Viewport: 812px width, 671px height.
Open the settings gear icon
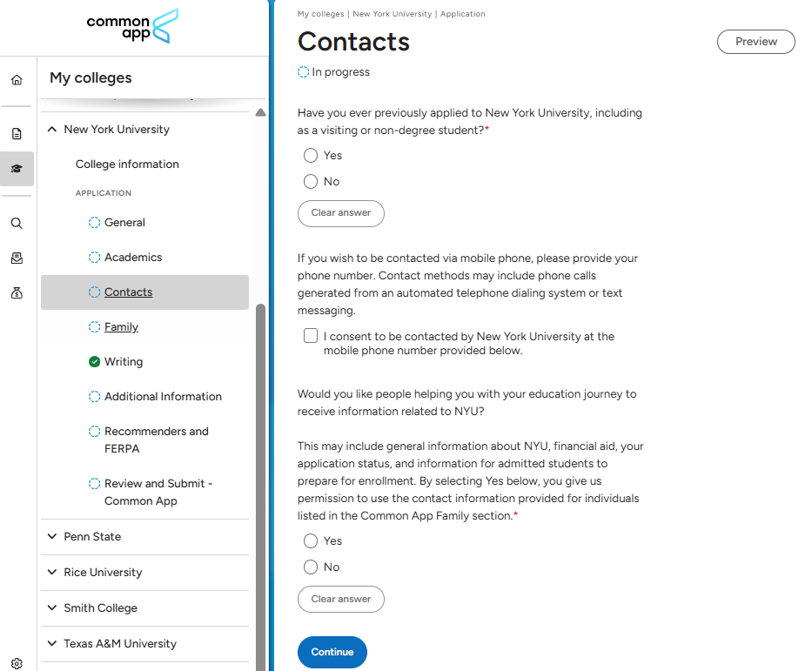click(17, 663)
